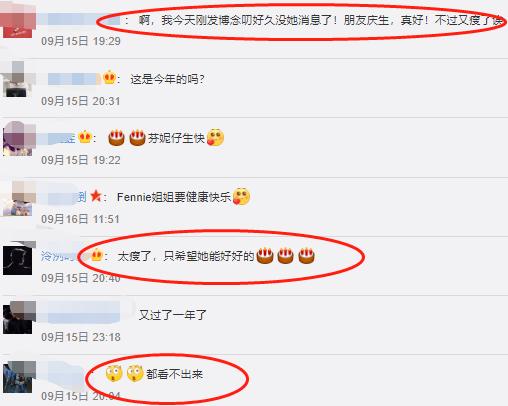The image size is (508, 406).
Task: Click kiss emoji after "芬妮仔生快"
Action: [215, 137]
